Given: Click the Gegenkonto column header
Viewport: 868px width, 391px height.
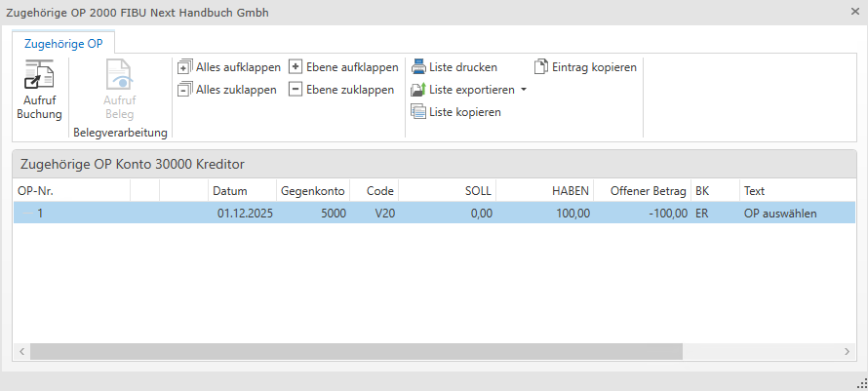Looking at the screenshot, I should coord(311,190).
